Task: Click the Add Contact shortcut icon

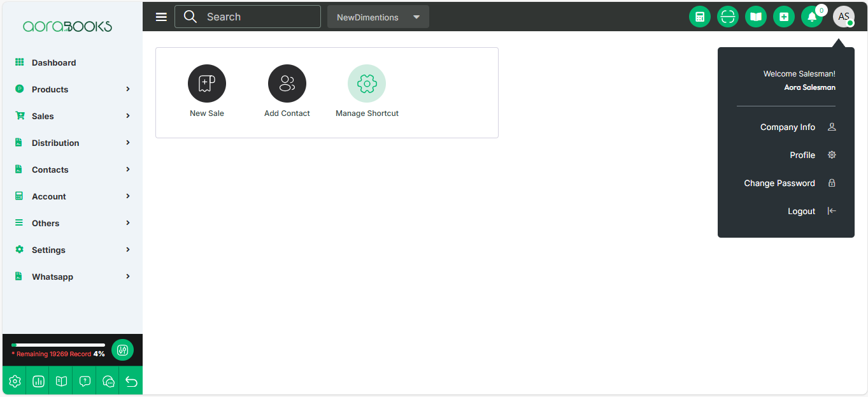Action: pyautogui.click(x=287, y=83)
